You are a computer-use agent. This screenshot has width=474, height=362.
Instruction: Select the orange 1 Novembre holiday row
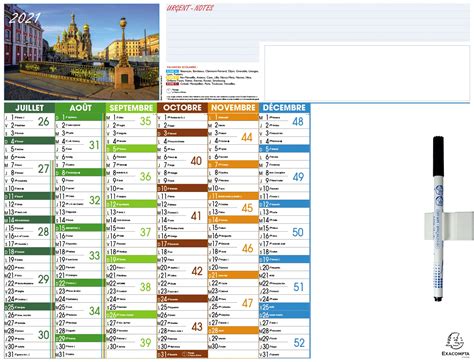point(233,117)
